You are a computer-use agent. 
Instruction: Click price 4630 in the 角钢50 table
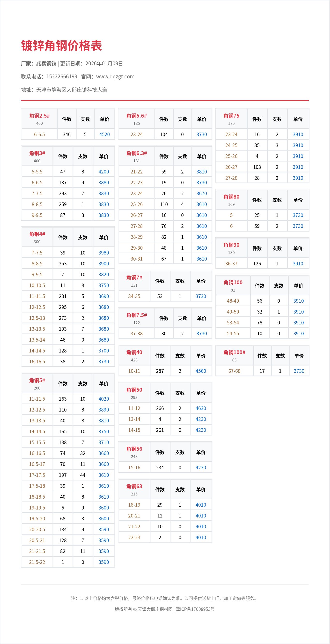pos(201,409)
